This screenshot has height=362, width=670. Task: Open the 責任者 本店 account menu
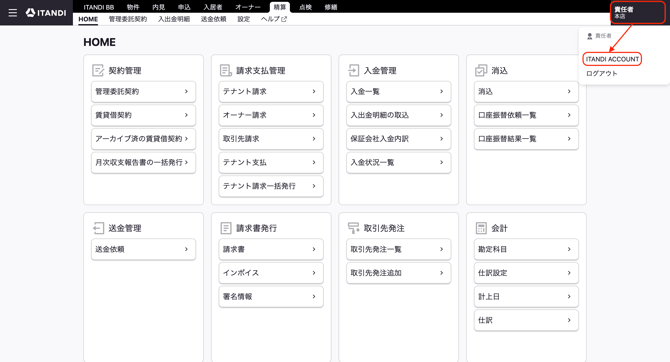coord(638,12)
